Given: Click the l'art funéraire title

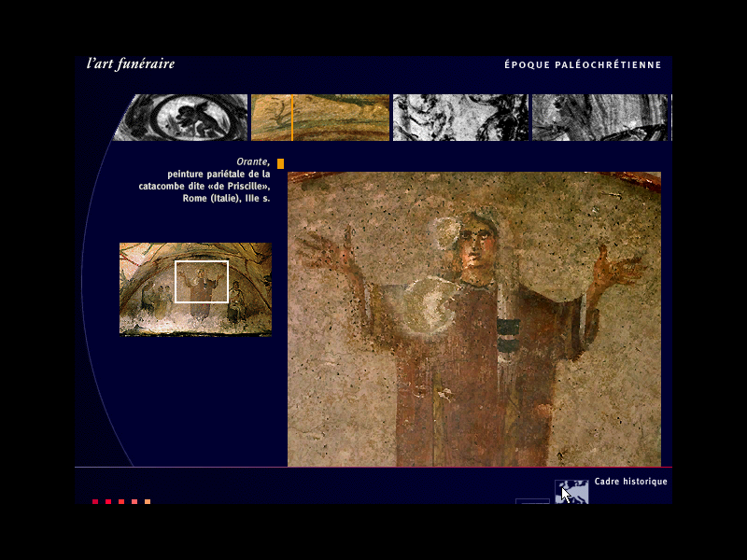Looking at the screenshot, I should [131, 63].
